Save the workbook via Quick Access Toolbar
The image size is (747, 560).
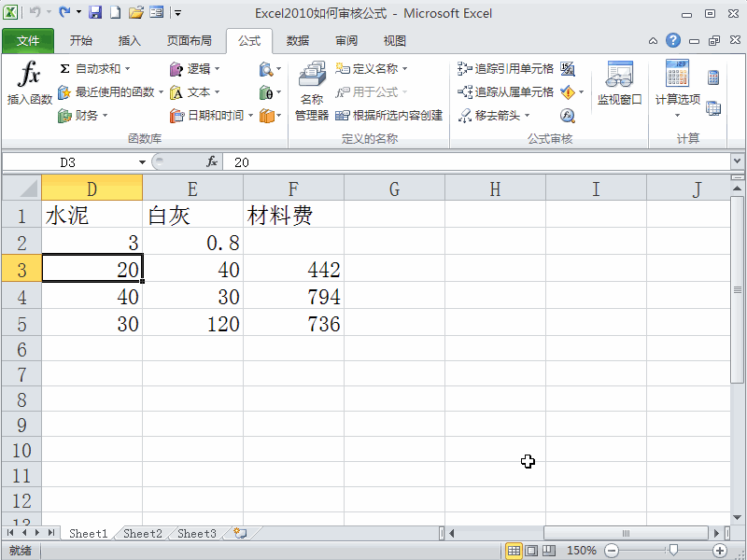click(96, 12)
